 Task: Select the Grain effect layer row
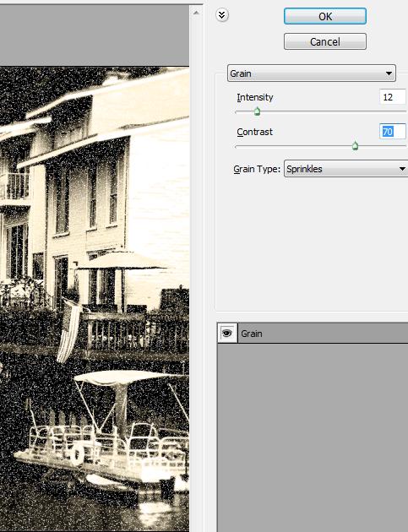[x=313, y=334]
